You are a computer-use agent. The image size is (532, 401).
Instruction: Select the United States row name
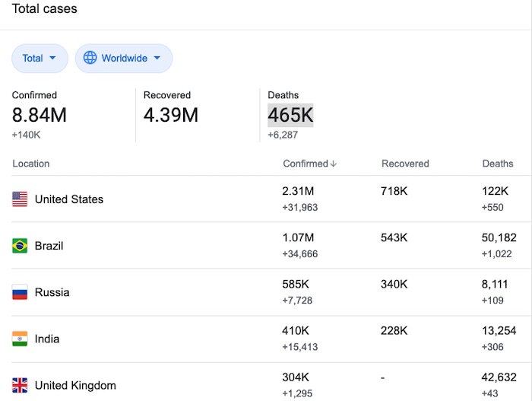tap(69, 199)
